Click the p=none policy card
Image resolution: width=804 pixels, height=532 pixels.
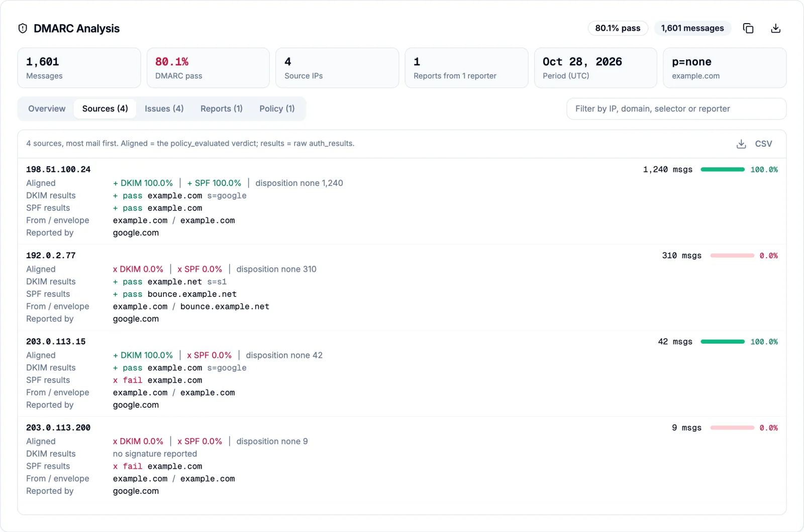coord(725,68)
